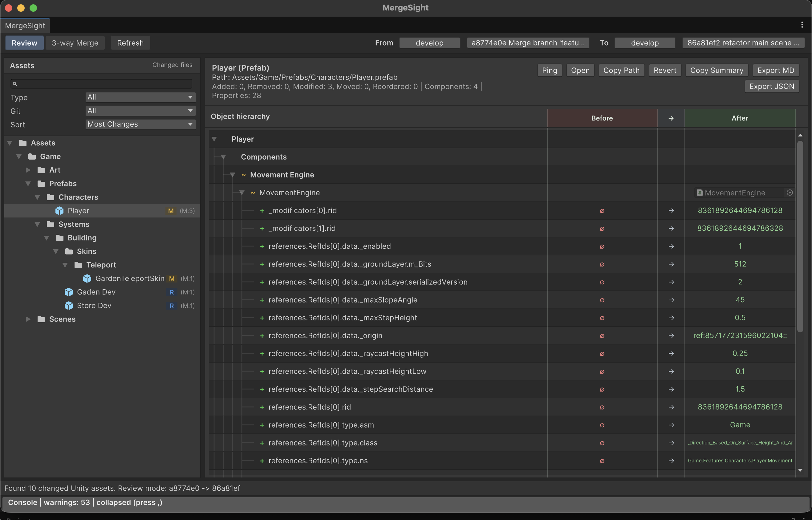
Task: Click the hierarchy vertical scrollbar thumb
Action: point(800,236)
